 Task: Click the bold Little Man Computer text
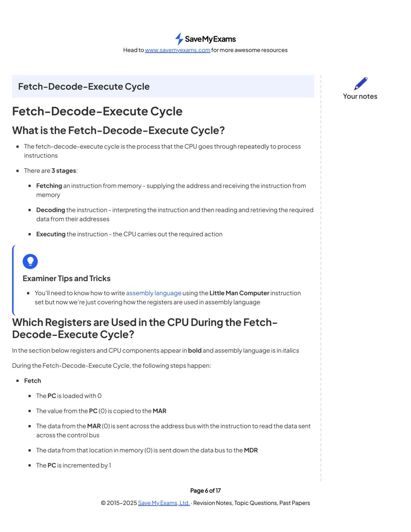click(239, 293)
